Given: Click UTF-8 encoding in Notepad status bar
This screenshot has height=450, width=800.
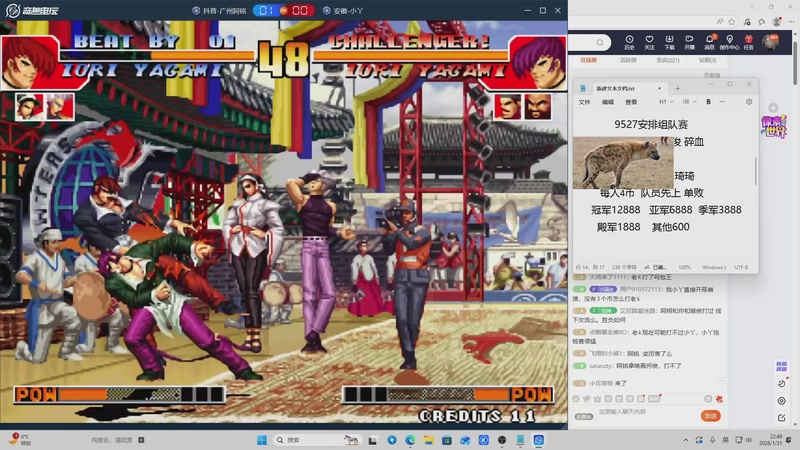Looking at the screenshot, I should click(x=741, y=267).
